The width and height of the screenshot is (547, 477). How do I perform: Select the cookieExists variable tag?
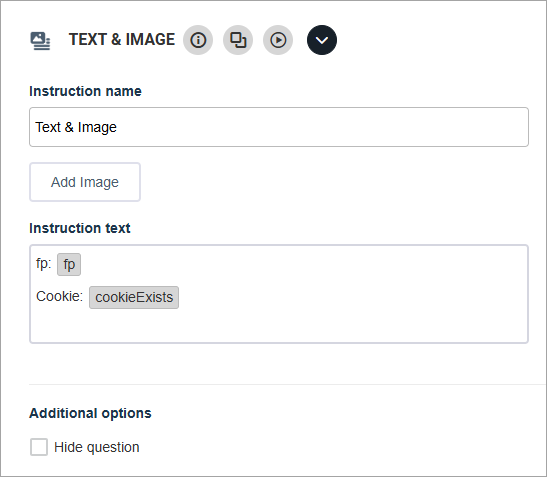[134, 297]
